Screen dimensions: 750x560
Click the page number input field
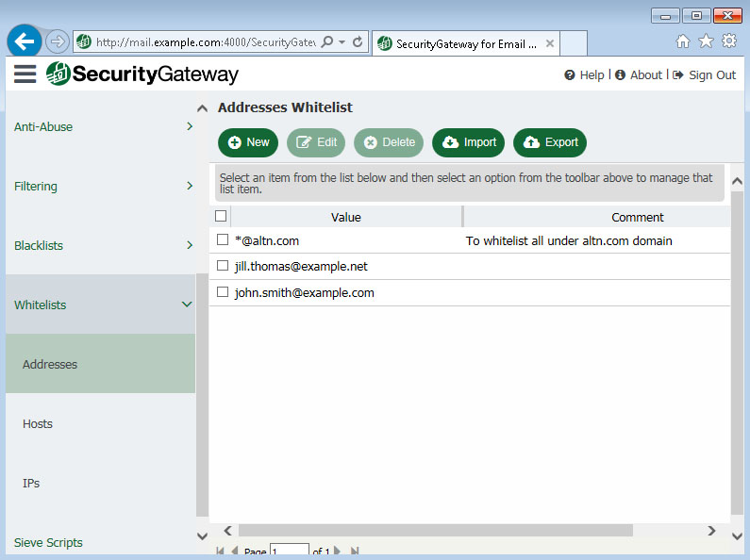click(x=290, y=550)
